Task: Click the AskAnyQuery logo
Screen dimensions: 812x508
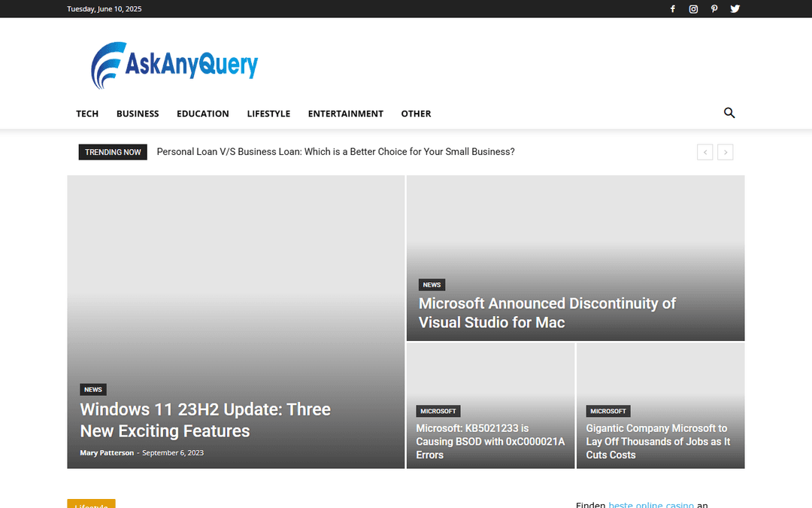Action: pyautogui.click(x=174, y=65)
